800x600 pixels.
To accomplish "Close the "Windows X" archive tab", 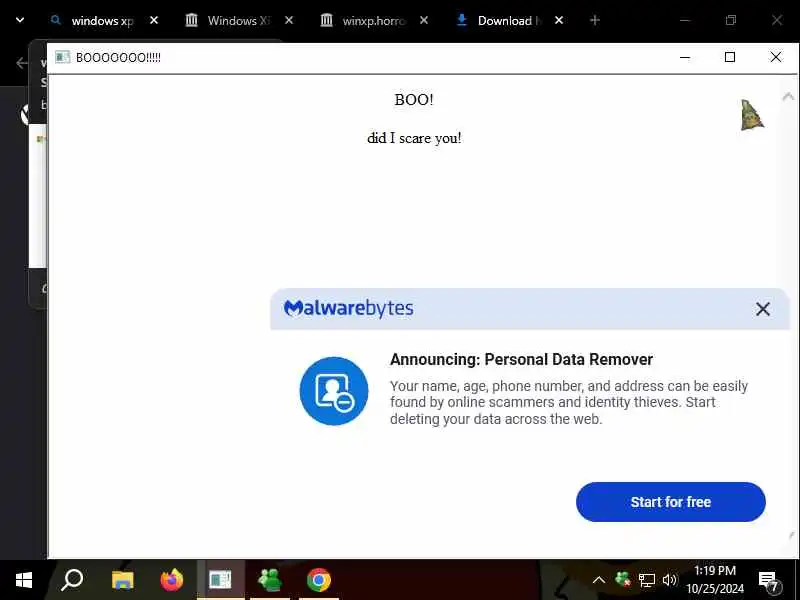I will point(289,20).
